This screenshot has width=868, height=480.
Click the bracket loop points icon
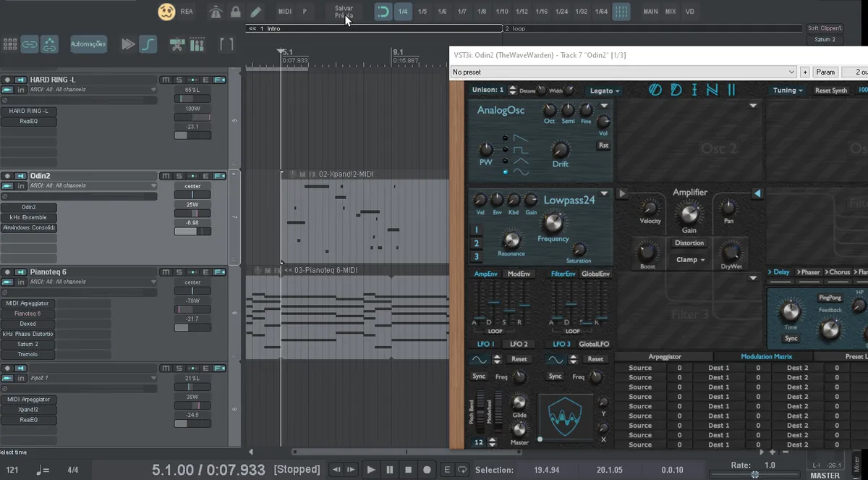pyautogui.click(x=226, y=44)
